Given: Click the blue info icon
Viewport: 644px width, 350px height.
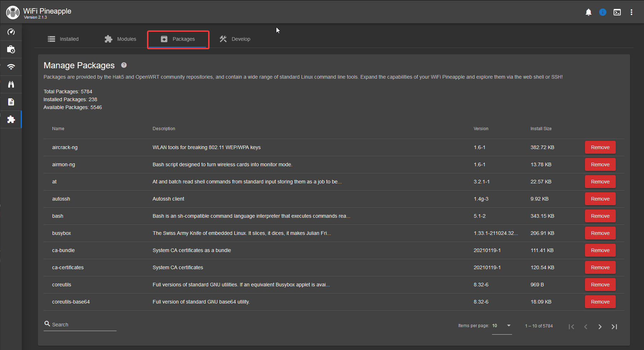Looking at the screenshot, I should 603,12.
